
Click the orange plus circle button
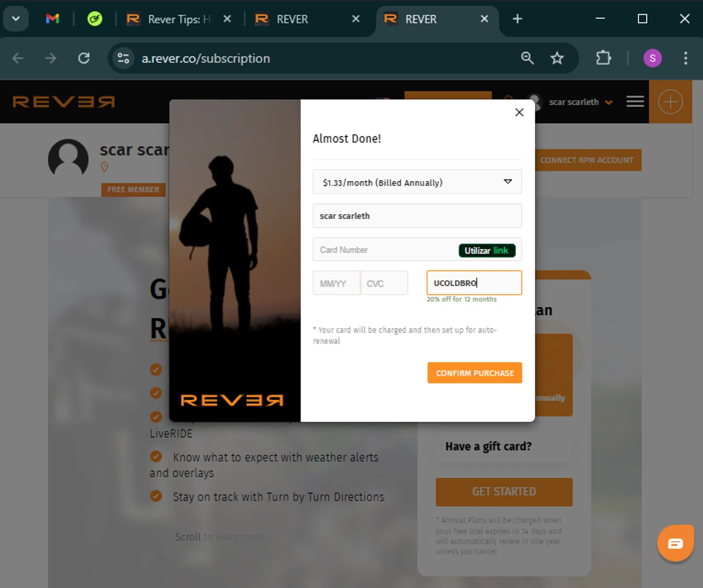coord(670,102)
